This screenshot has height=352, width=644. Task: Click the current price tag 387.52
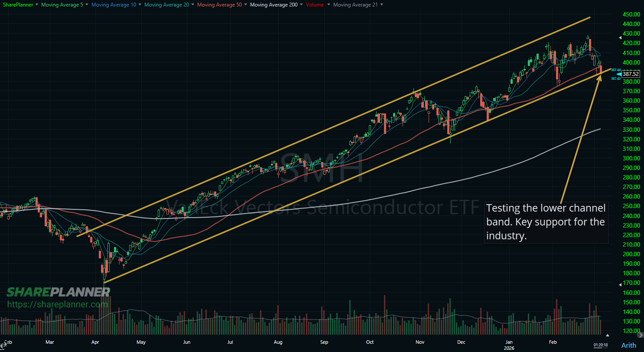coord(631,74)
